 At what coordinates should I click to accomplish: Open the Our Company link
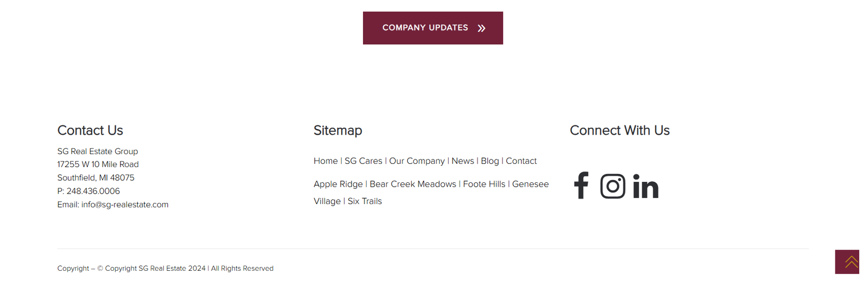(417, 161)
